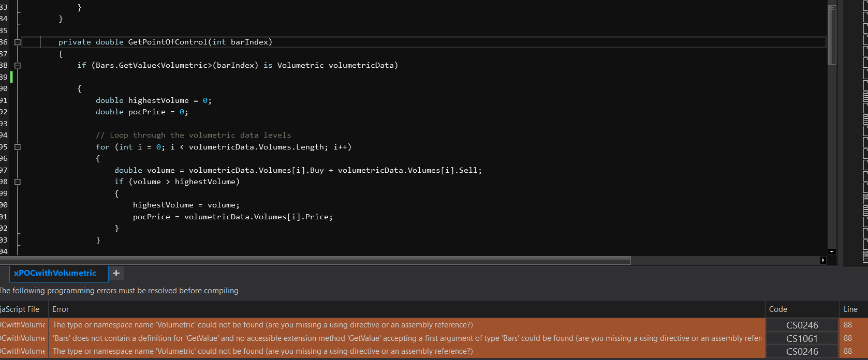The image size is (868, 360).
Task: Select the xPOCwithVolumetric tab
Action: tap(55, 273)
